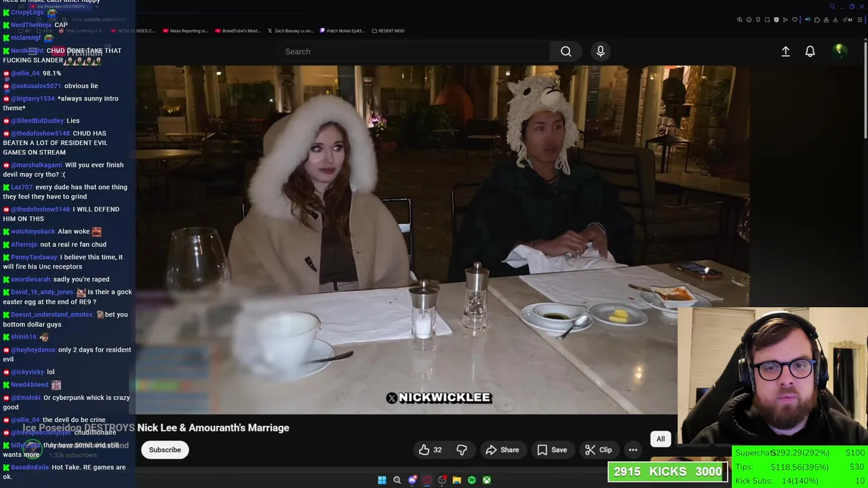Open the YouTube upload/create icon
This screenshot has height=488, width=868.
[785, 52]
